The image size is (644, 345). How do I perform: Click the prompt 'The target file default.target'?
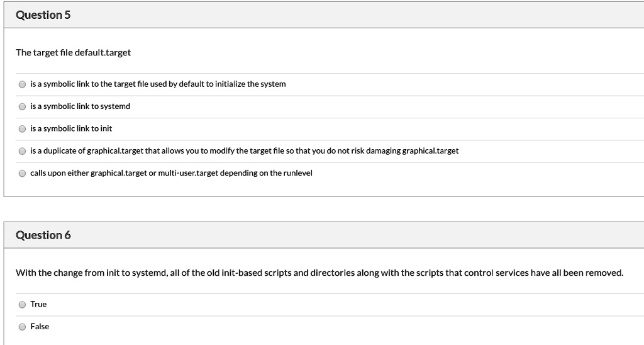click(73, 52)
